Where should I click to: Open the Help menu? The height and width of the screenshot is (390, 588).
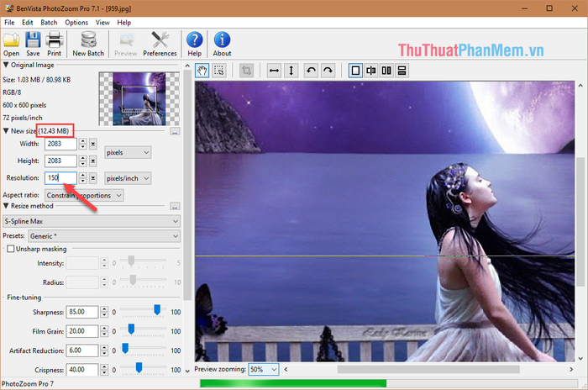click(x=124, y=23)
